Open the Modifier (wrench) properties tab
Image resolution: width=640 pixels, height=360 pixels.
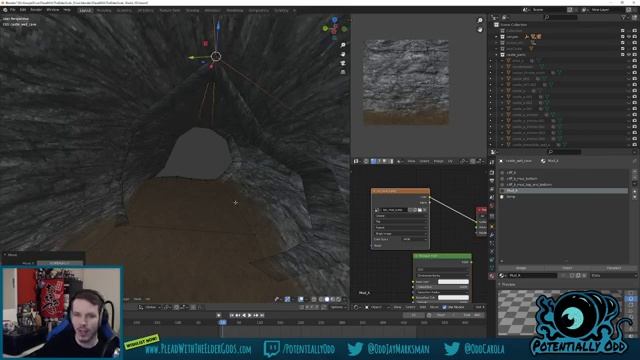(492, 235)
